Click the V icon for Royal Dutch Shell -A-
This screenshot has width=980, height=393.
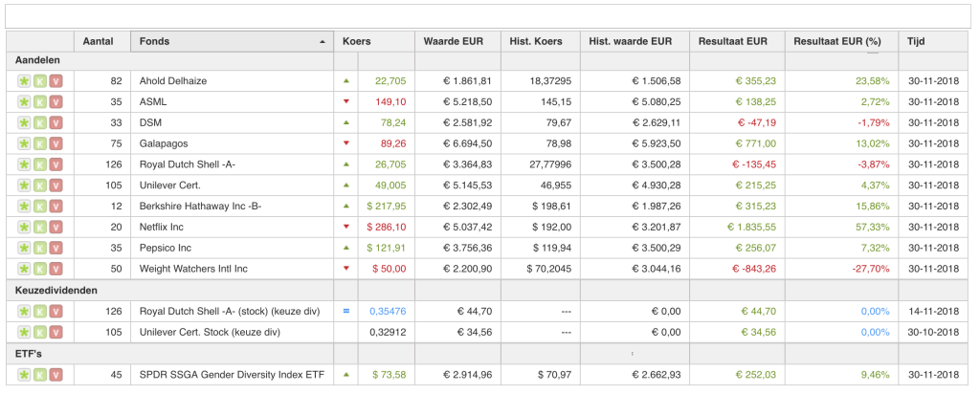click(56, 165)
